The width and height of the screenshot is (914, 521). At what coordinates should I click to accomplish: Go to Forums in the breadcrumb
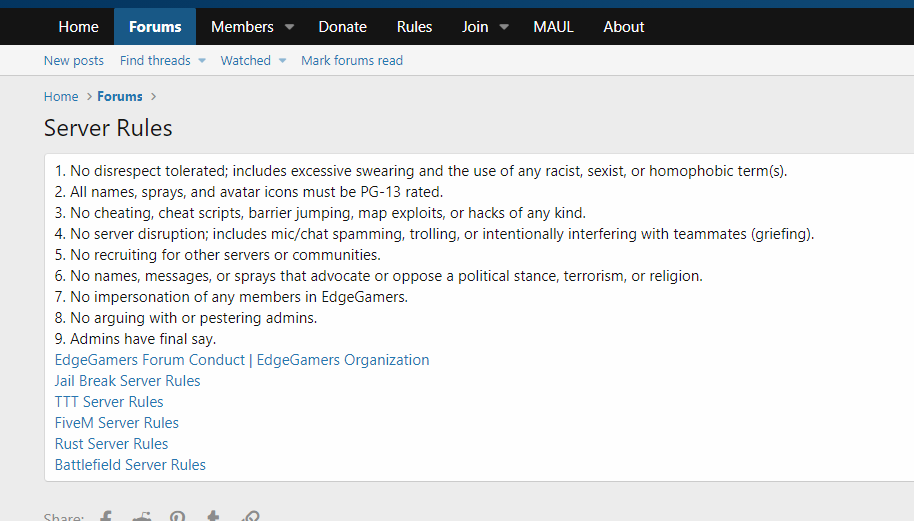pos(119,97)
